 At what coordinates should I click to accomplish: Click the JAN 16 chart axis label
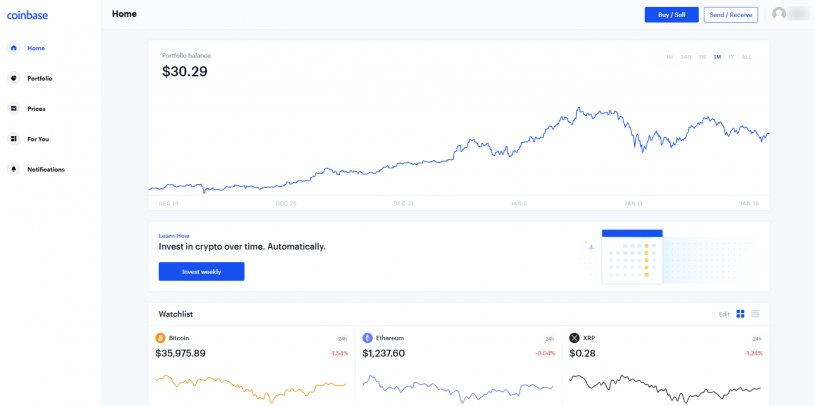[749, 204]
